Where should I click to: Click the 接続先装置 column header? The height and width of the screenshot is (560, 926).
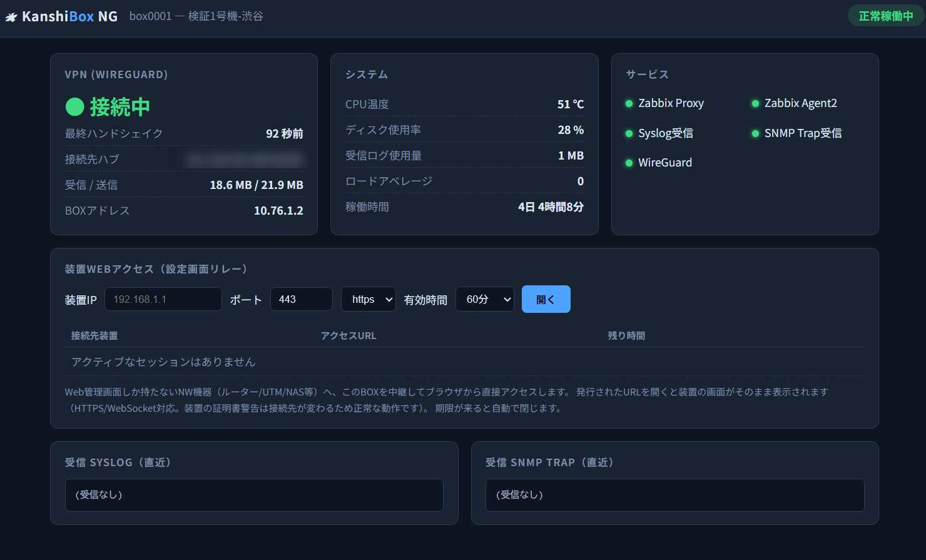pyautogui.click(x=94, y=336)
